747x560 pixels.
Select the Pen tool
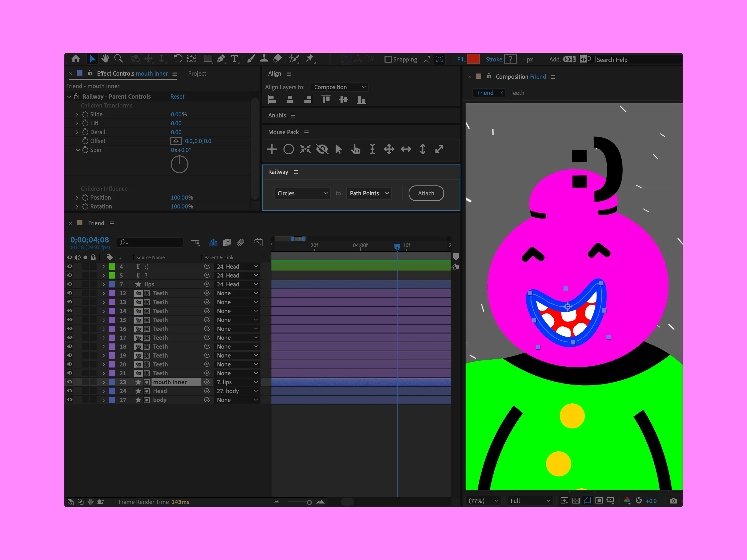coord(221,59)
